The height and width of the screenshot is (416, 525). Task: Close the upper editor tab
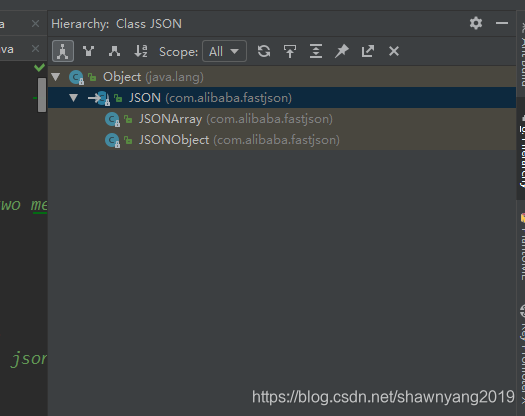pos(35,24)
